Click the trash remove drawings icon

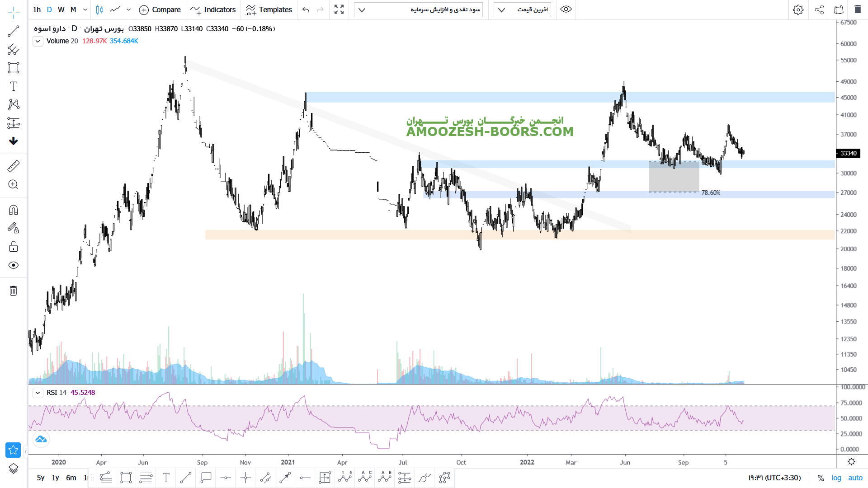14,291
